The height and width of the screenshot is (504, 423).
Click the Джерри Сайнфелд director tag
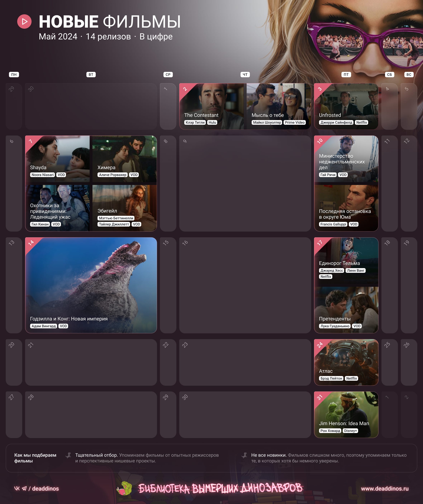point(336,122)
